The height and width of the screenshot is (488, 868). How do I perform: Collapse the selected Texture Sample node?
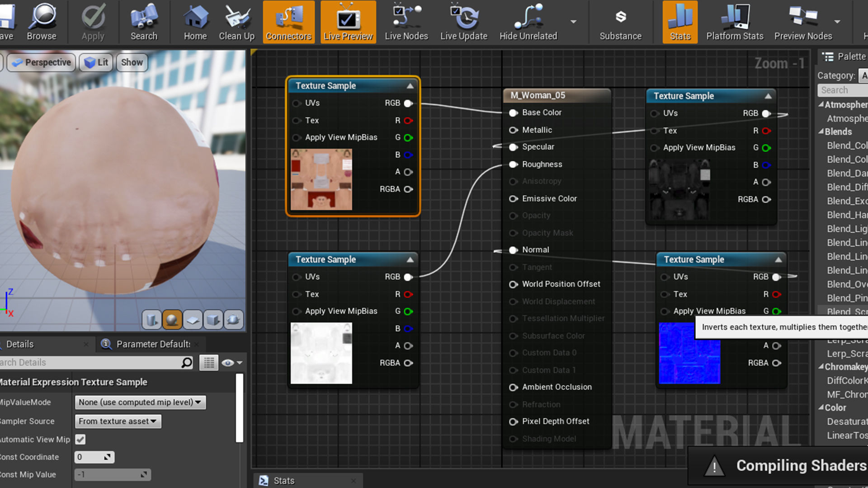[410, 86]
